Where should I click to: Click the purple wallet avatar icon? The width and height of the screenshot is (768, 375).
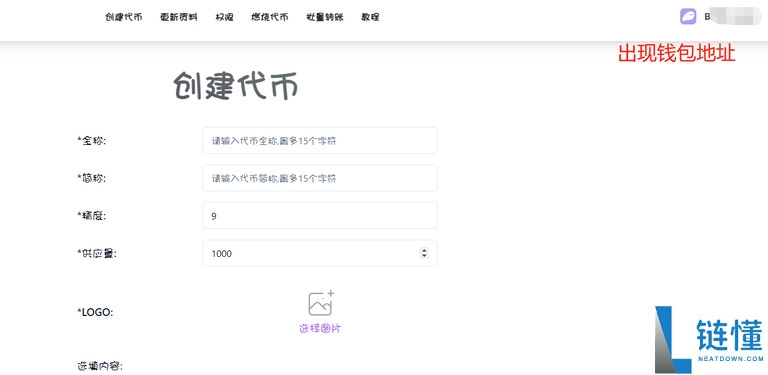[x=688, y=17]
